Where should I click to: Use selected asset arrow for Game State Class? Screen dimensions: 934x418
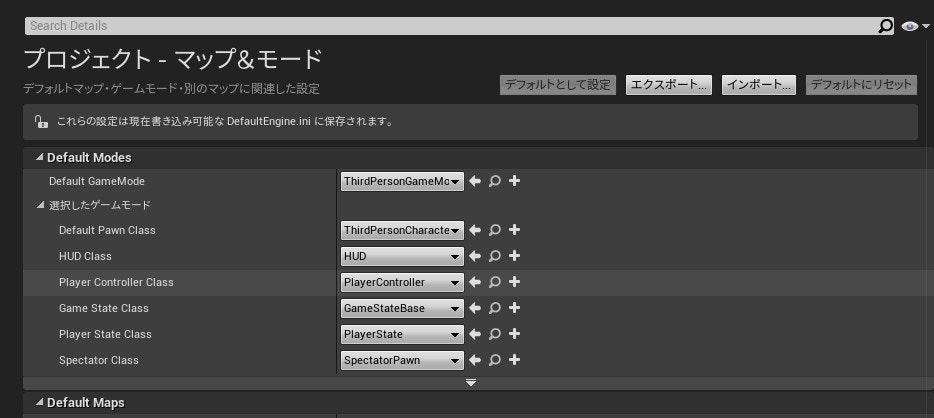[475, 308]
